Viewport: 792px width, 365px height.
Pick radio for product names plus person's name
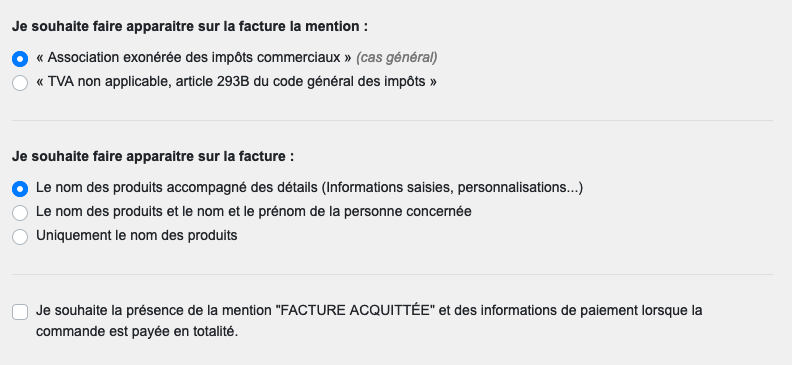[20, 213]
